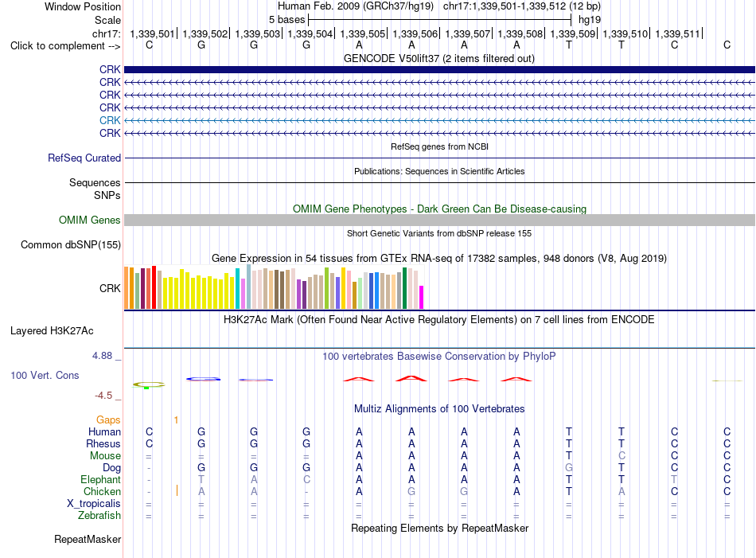Screen dimensions: 756x558
Task: Select the Dog alignment row label
Action: coord(111,467)
